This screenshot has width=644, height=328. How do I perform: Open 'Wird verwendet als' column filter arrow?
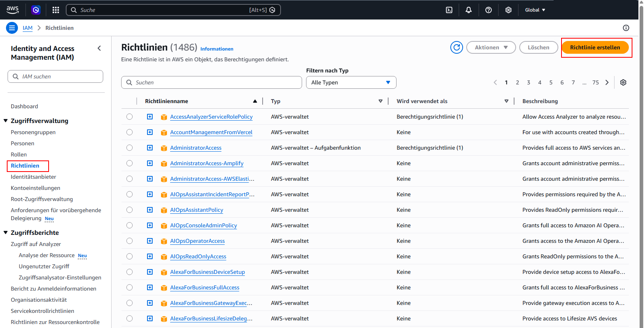click(x=507, y=101)
